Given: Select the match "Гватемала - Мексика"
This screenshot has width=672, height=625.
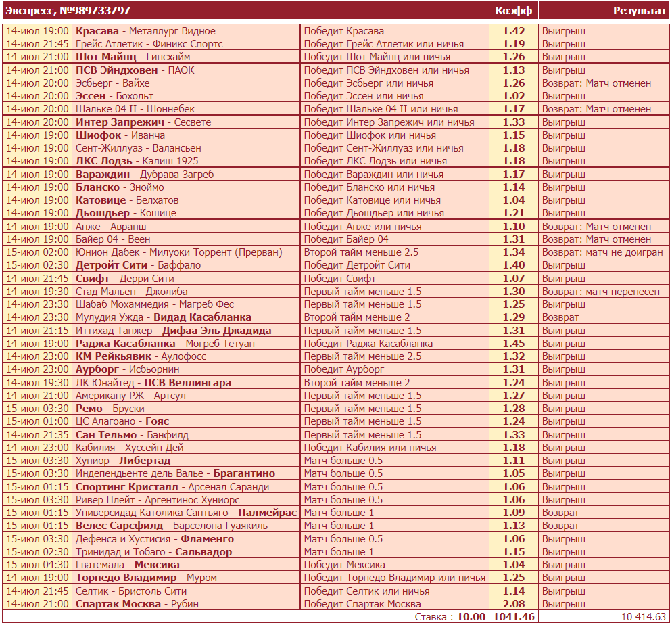Looking at the screenshot, I should point(128,565).
